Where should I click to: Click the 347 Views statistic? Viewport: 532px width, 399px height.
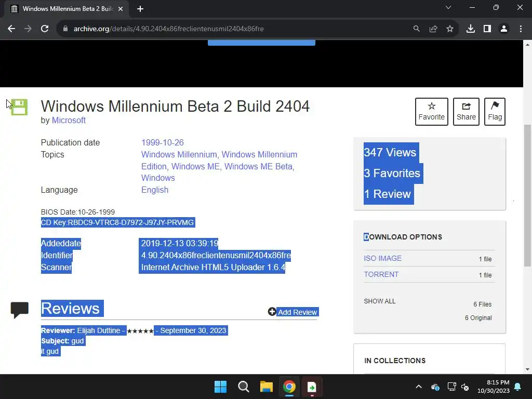390,153
